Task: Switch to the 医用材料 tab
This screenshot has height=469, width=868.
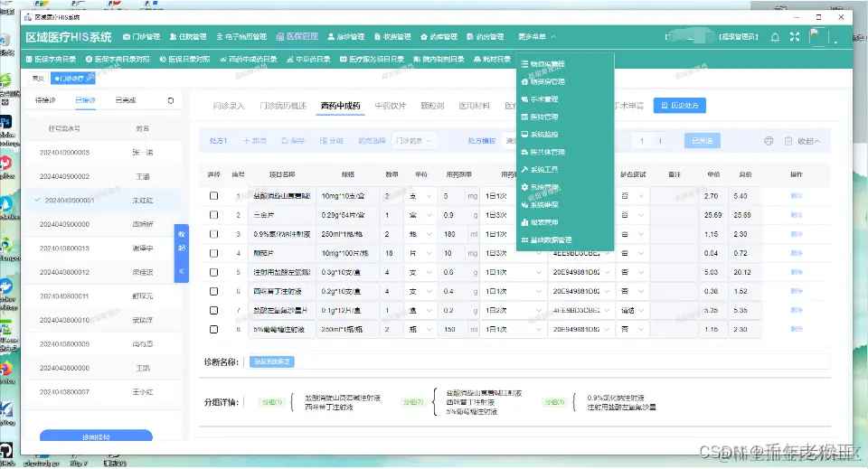Action: [475, 106]
